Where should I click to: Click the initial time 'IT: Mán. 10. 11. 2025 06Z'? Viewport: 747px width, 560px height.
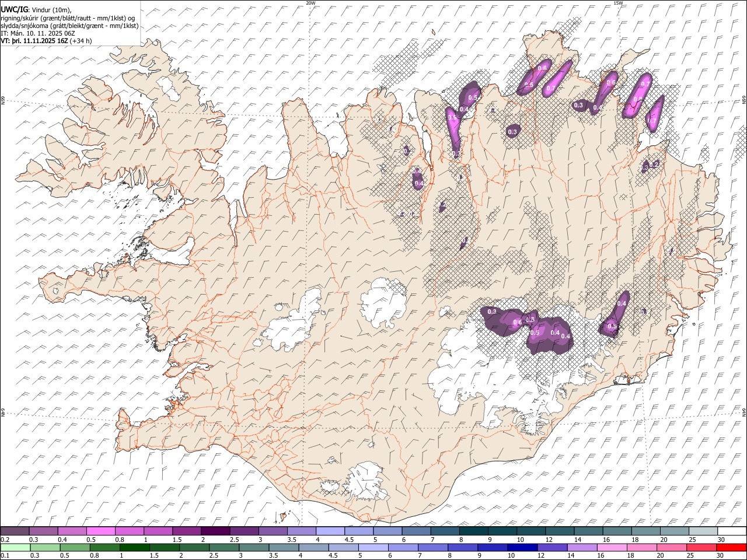coord(37,33)
